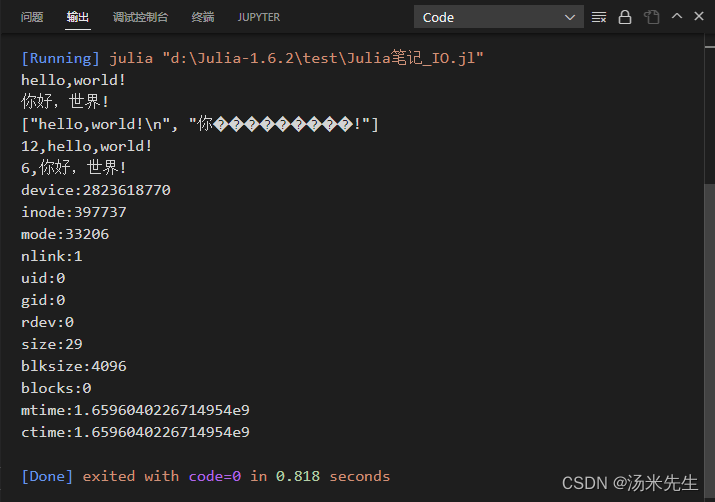Click the [Running] julia command line
Viewport: 715px width, 502px height.
point(252,58)
